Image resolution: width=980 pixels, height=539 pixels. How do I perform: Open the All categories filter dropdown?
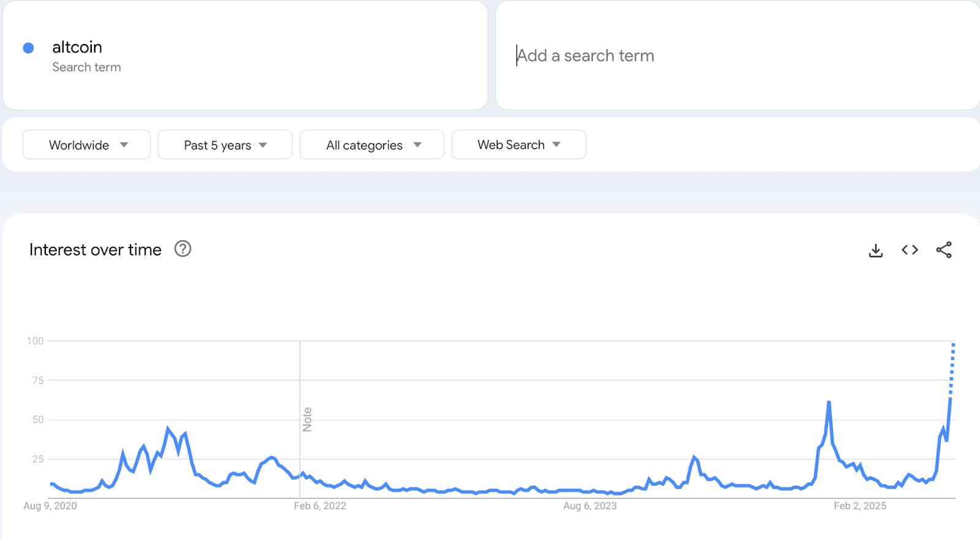coord(371,145)
